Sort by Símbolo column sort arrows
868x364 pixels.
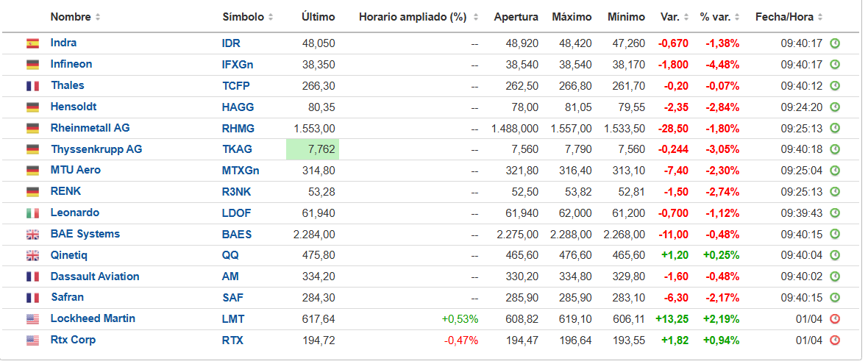click(x=271, y=17)
